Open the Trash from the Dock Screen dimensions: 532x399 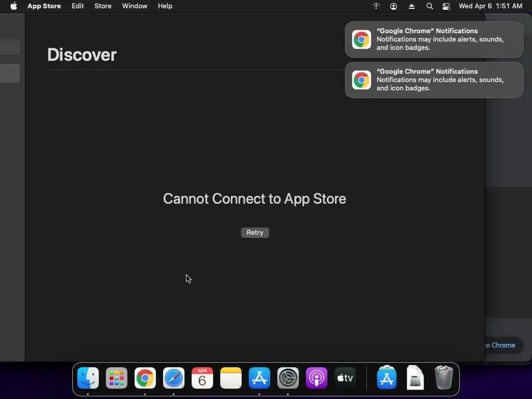point(444,378)
